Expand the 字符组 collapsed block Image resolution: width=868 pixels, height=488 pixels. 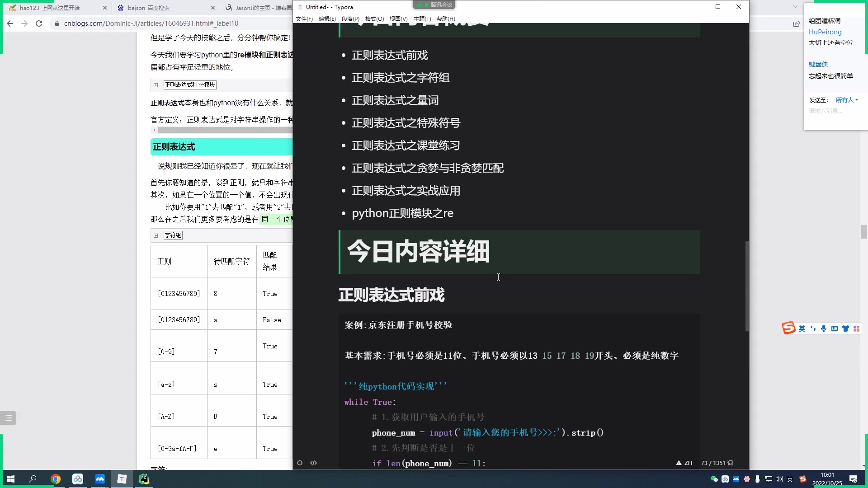156,235
